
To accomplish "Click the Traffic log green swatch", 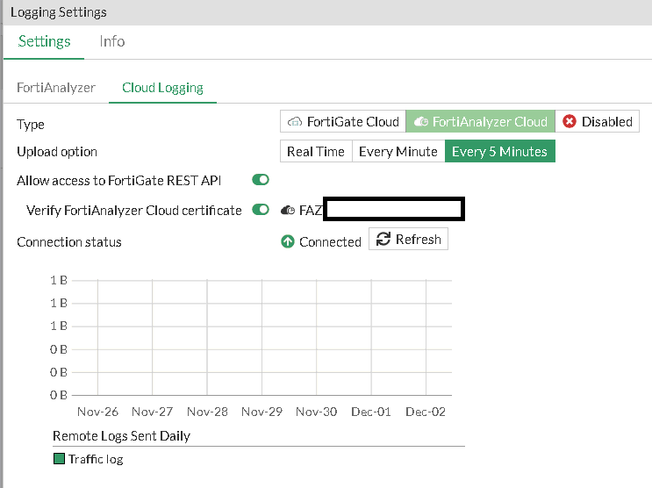I will [59, 459].
